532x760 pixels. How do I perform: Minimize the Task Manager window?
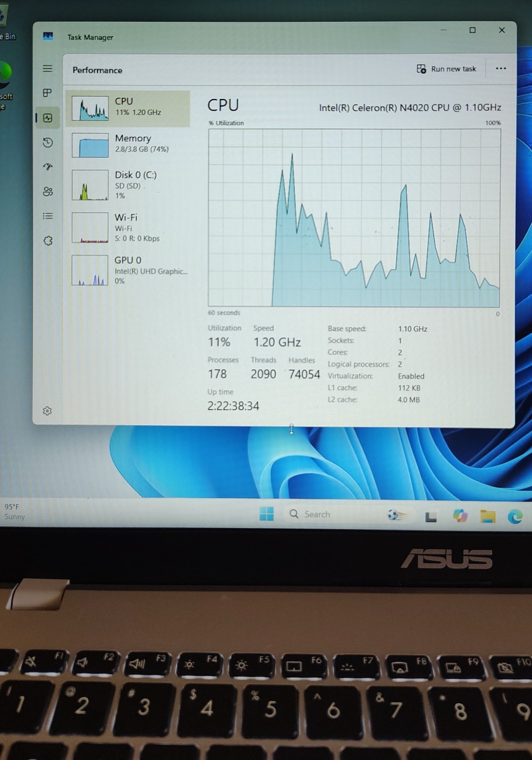click(x=444, y=29)
